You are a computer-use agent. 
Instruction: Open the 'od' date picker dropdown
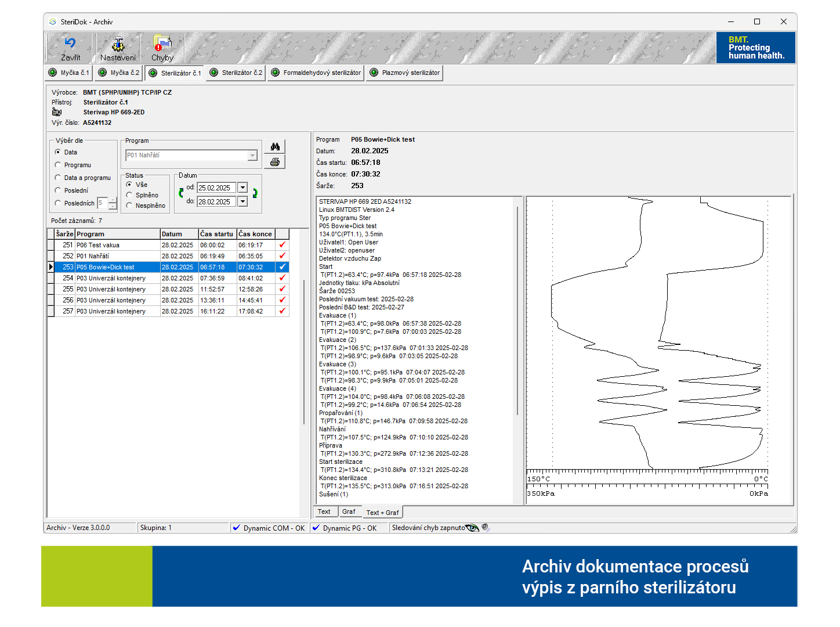242,188
